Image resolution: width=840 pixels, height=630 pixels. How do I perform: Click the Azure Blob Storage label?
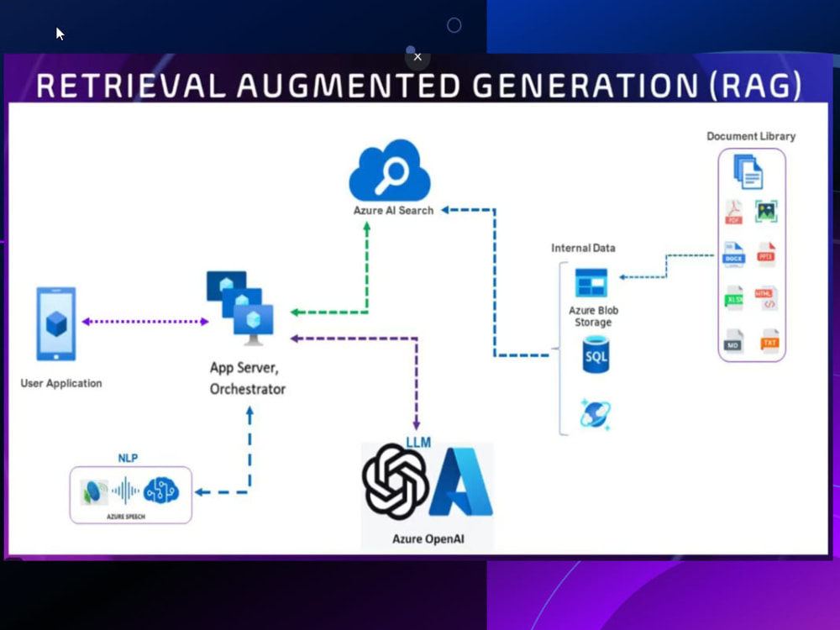[593, 316]
